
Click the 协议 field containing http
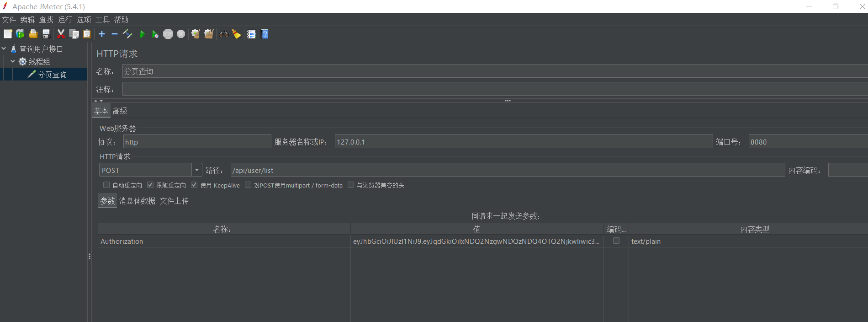(197, 141)
